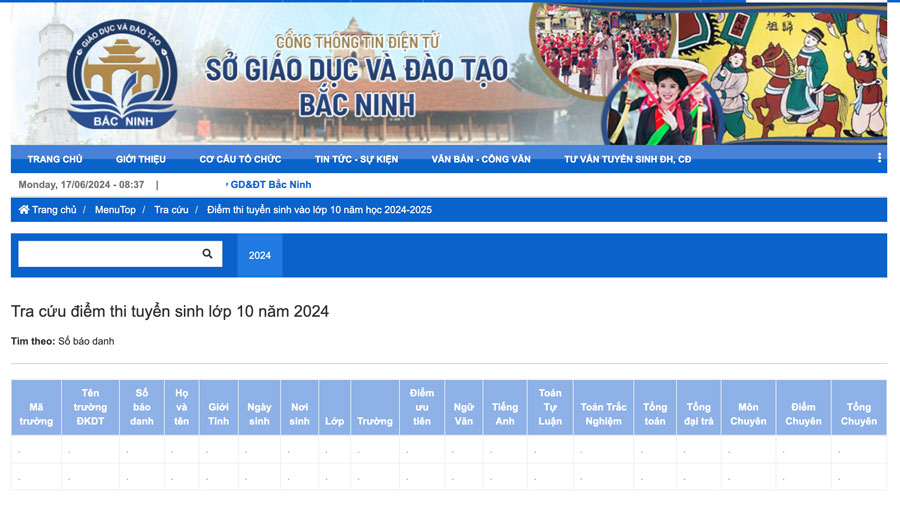Click the banner title SỞ GIÁO DỤC VÀ ĐÀO TẠO
The image size is (900, 512).
click(x=356, y=70)
